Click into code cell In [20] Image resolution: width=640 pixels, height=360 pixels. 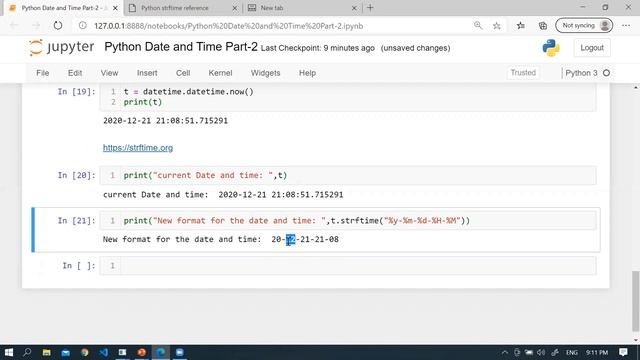point(348,176)
